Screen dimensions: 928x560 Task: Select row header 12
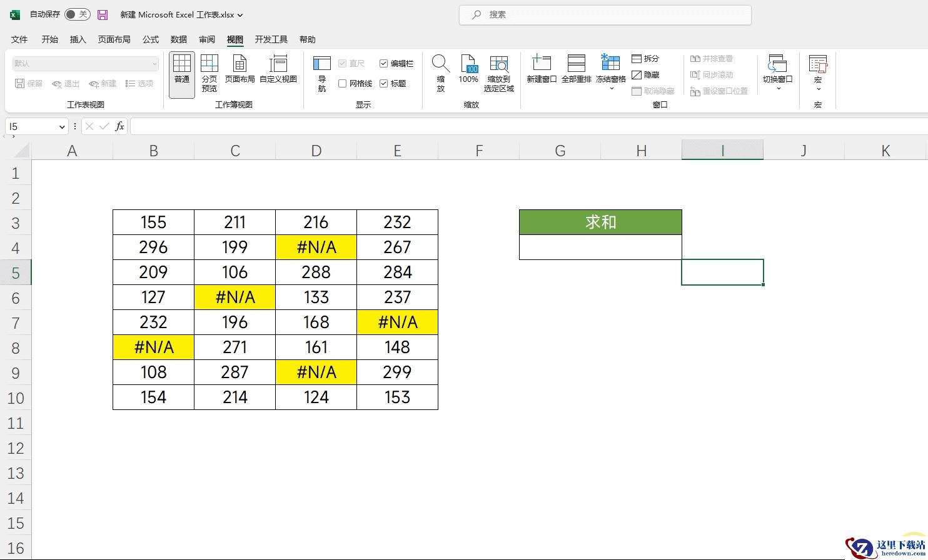[x=16, y=447]
